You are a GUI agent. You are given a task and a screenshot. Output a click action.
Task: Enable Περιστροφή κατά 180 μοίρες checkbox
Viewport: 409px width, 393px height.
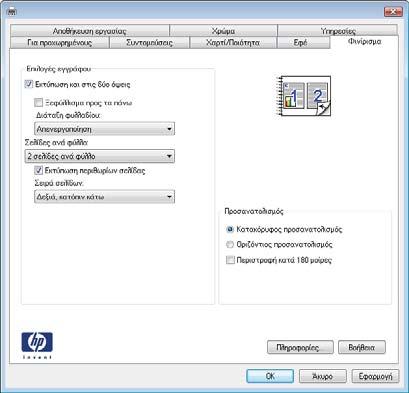click(230, 260)
